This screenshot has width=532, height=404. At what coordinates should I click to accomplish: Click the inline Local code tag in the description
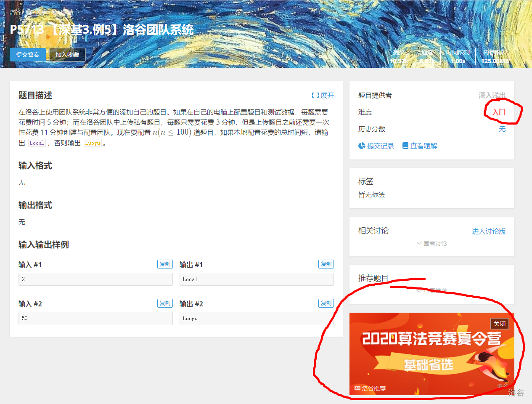[x=37, y=143]
